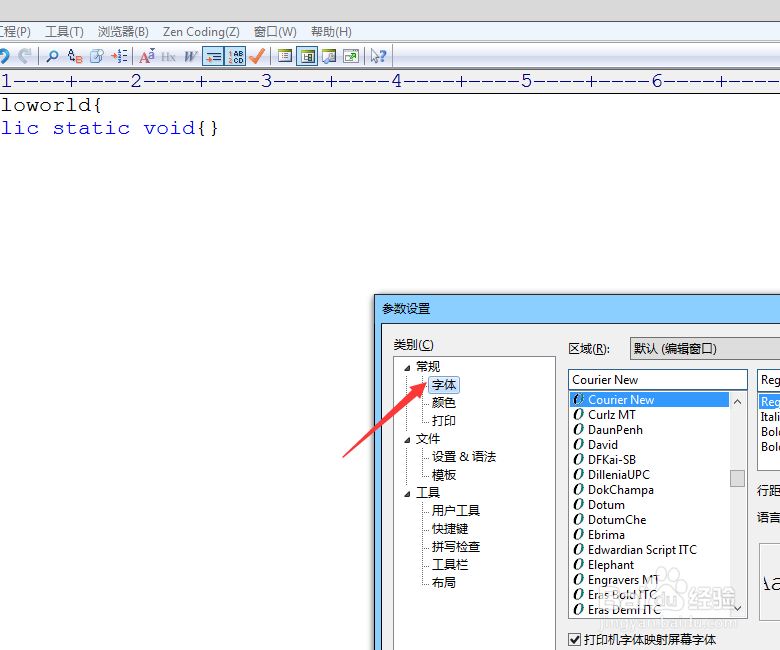Click the orange checkmark spell-check icon
Image resolution: width=780 pixels, height=650 pixels.
(x=257, y=56)
